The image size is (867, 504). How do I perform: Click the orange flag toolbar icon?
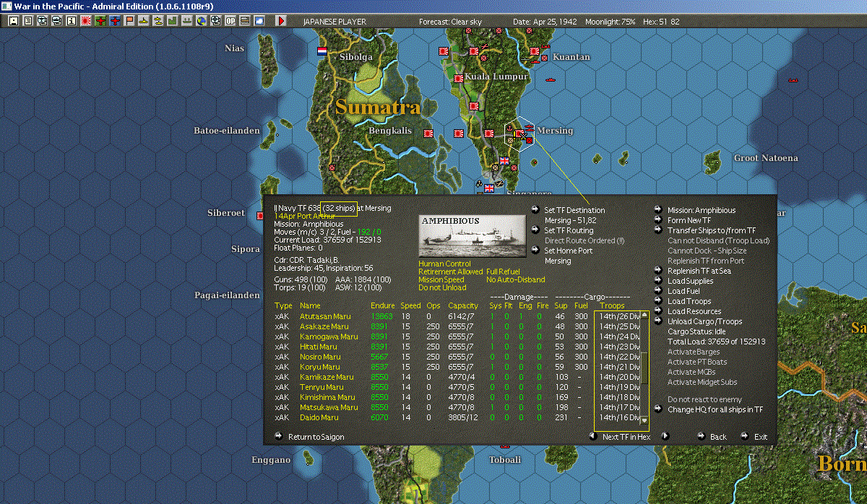tap(129, 21)
